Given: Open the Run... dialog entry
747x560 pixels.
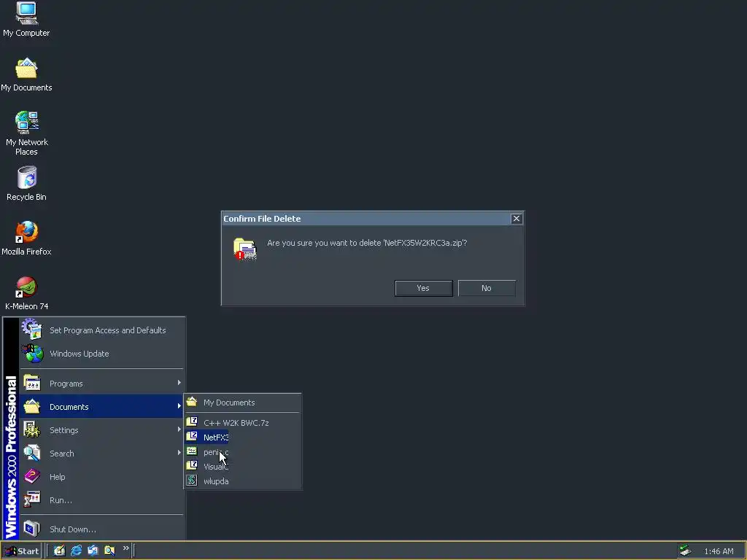Looking at the screenshot, I should [x=101, y=499].
